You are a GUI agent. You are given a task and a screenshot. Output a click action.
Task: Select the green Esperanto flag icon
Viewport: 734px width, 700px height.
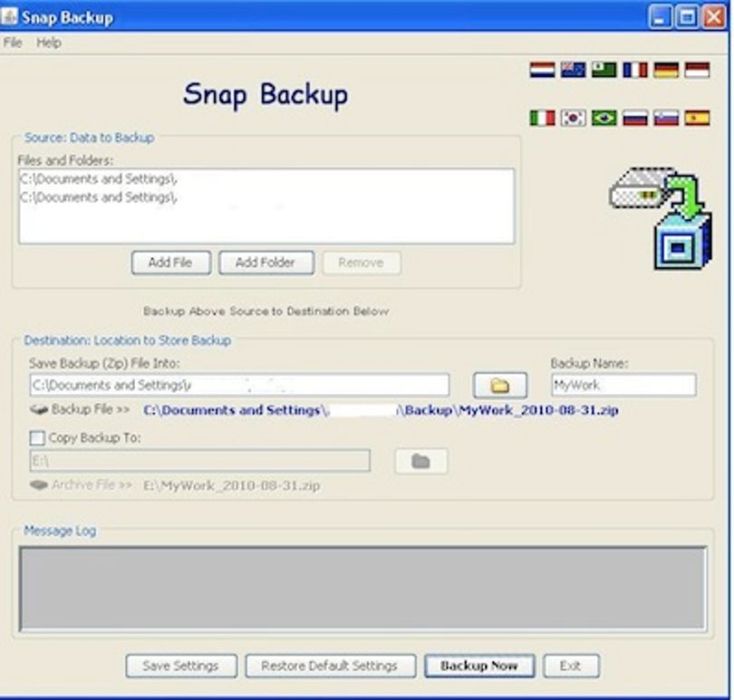coord(604,71)
